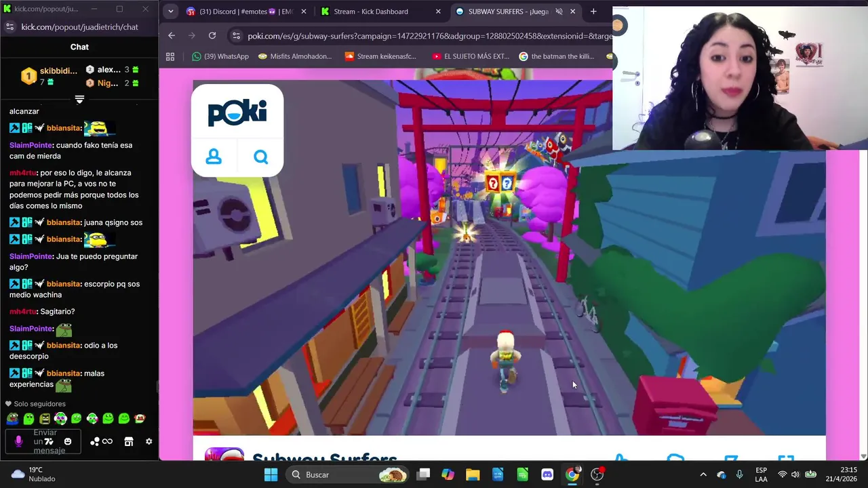This screenshot has width=868, height=488.
Task: Reload the Poki page
Action: [212, 35]
